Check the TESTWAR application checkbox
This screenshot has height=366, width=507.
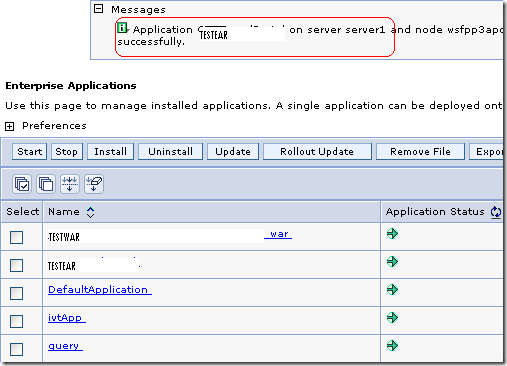click(16, 238)
